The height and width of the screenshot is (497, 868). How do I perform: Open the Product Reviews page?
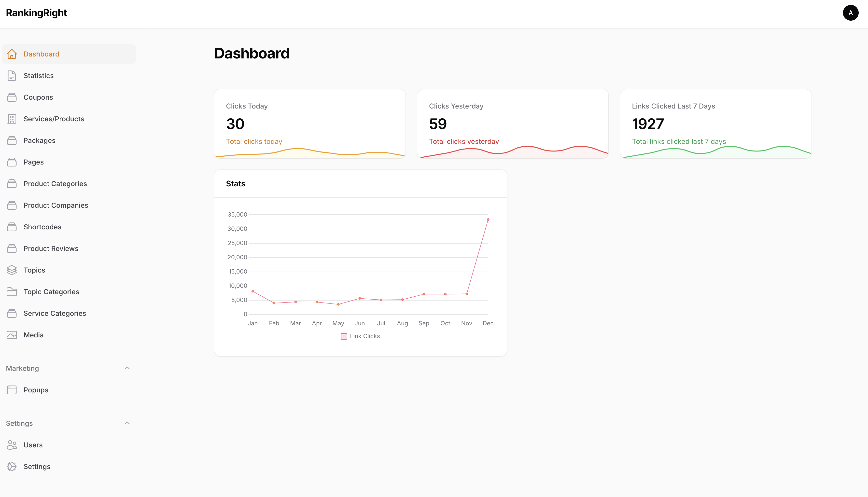pos(51,248)
